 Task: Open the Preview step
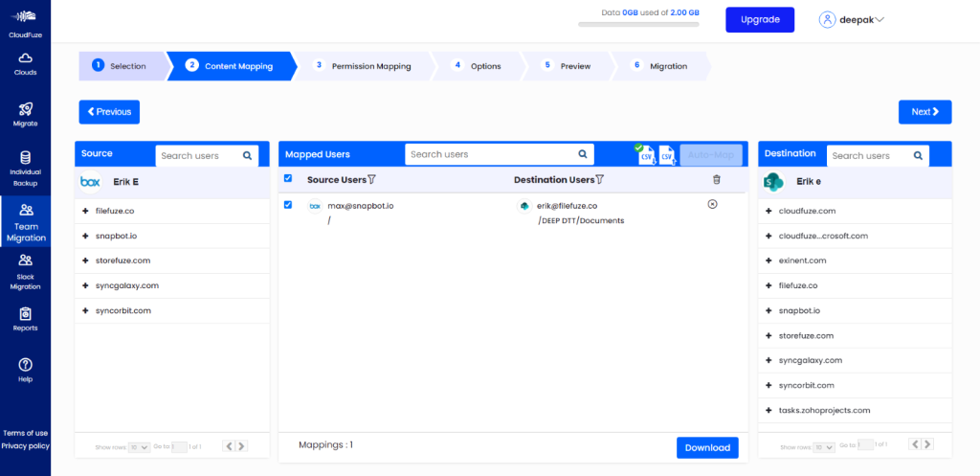(x=568, y=66)
